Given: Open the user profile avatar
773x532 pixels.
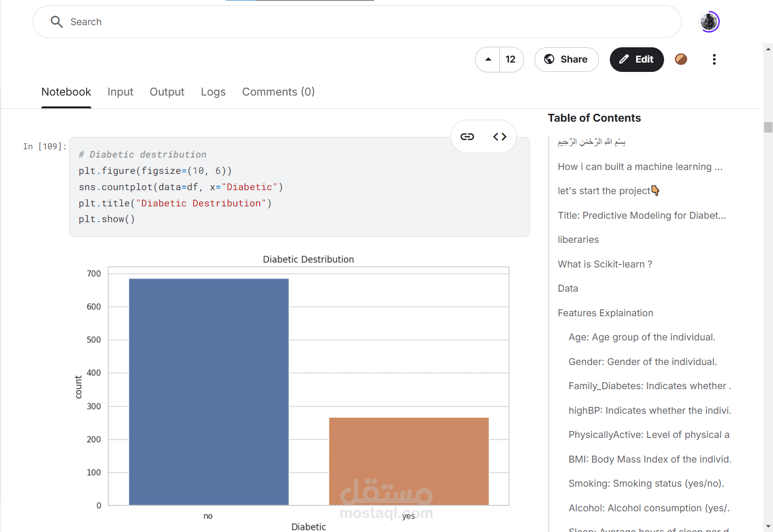Looking at the screenshot, I should coord(709,22).
